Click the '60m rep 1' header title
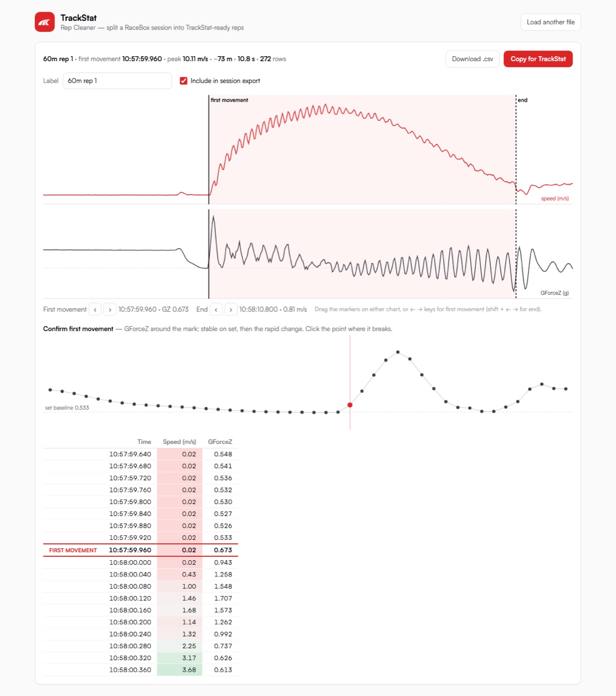This screenshot has height=696, width=616. [x=58, y=59]
